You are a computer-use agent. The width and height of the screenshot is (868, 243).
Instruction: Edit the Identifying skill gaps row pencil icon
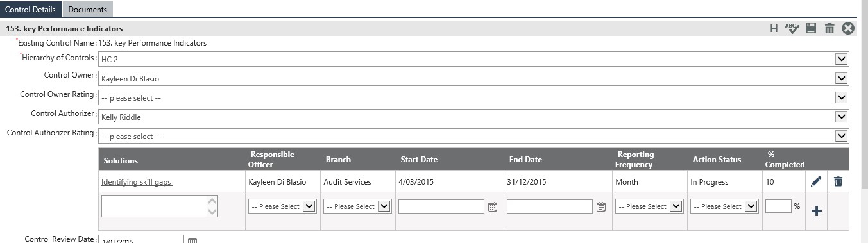point(816,181)
